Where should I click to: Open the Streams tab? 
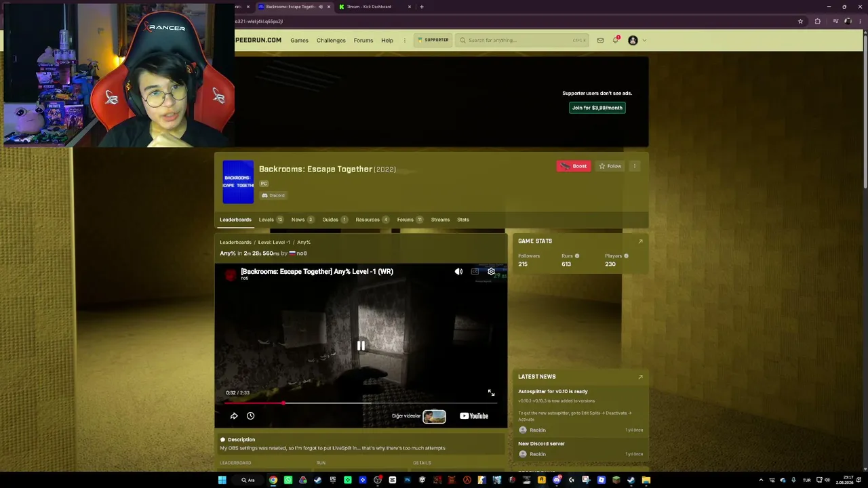point(440,220)
